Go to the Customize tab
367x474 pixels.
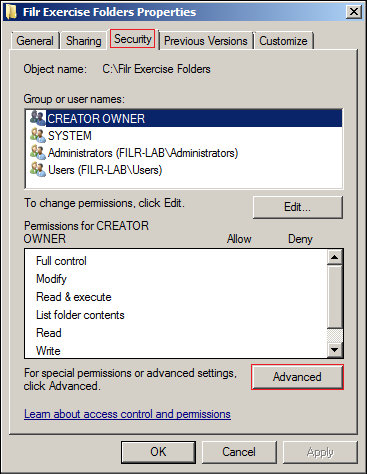283,41
